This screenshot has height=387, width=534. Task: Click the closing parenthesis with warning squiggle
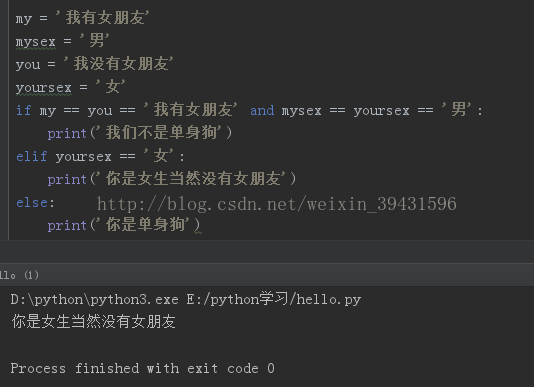coord(197,226)
